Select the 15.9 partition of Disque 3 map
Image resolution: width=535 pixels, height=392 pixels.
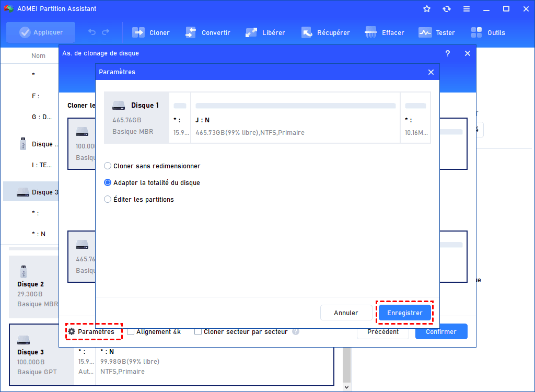pyautogui.click(x=85, y=366)
